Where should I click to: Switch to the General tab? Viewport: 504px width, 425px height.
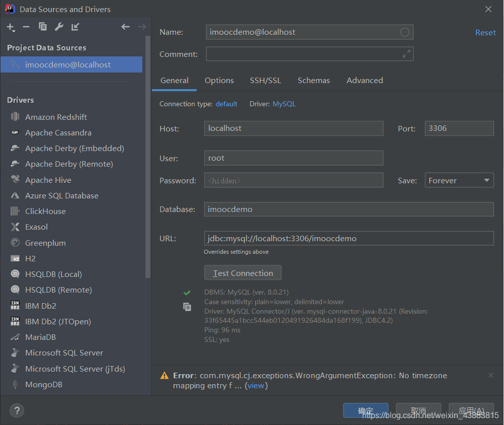pos(174,81)
